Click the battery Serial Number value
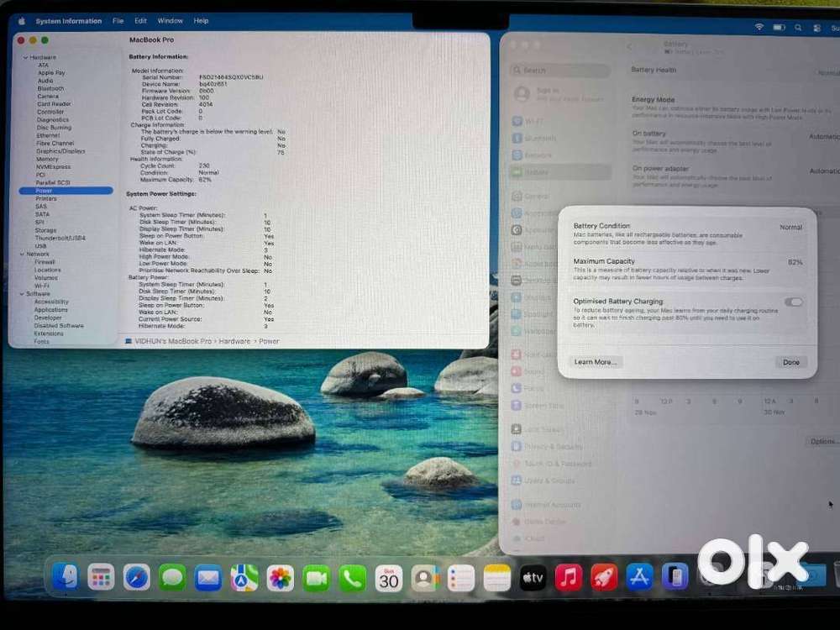Viewport: 840px width, 630px height. click(231, 77)
